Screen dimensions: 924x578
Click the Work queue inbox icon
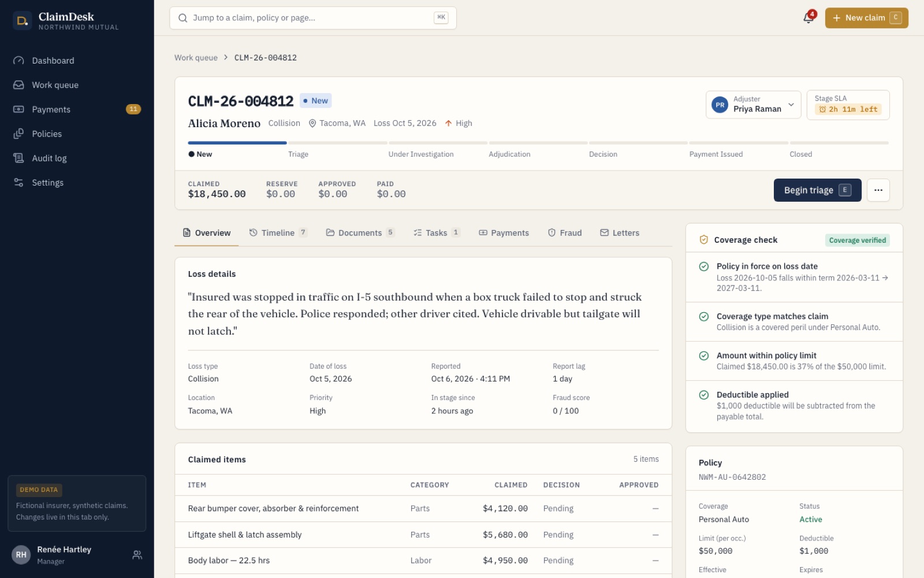point(18,85)
